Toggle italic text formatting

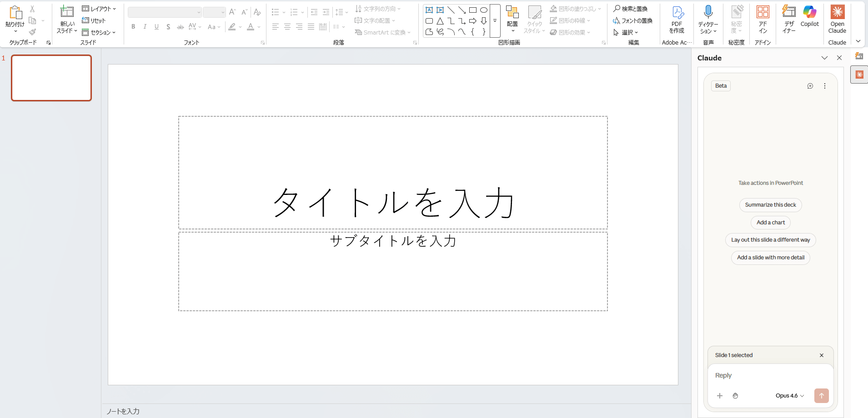145,27
